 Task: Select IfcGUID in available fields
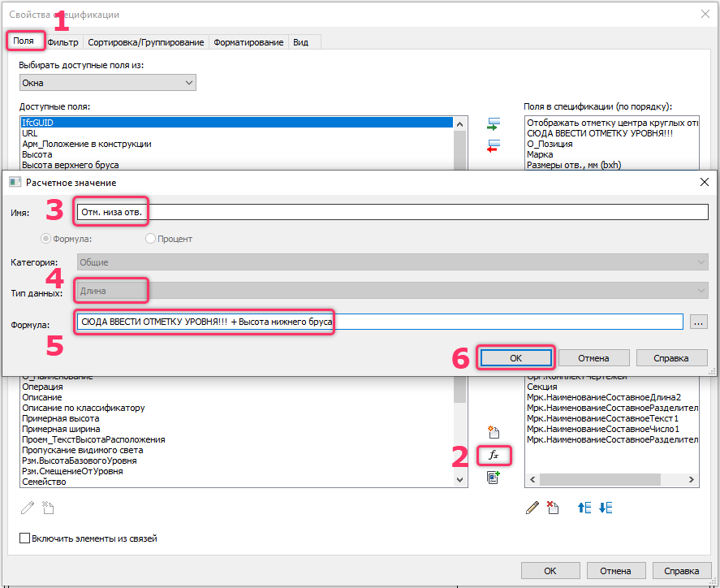tap(237, 123)
